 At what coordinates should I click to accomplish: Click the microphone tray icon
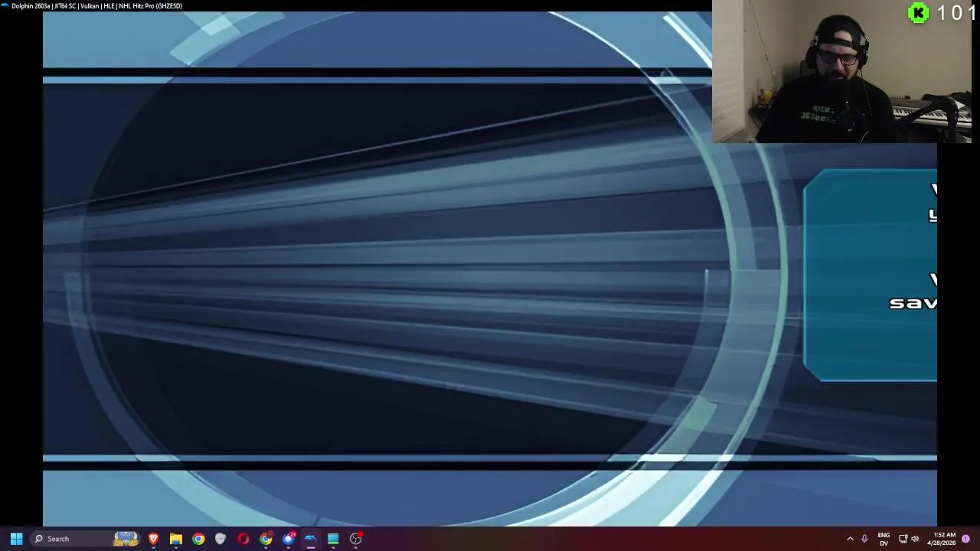coord(864,539)
